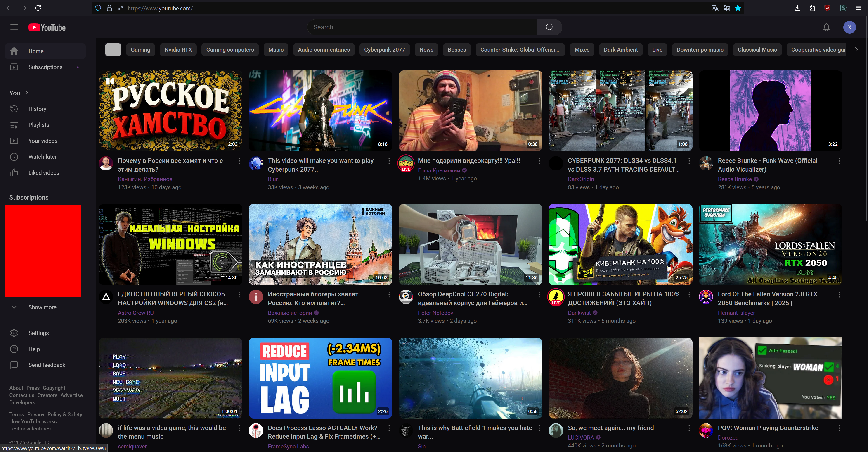Viewport: 868px width, 452px height.
Task: Open Гоша Крымский channel avatar
Action: point(406,163)
